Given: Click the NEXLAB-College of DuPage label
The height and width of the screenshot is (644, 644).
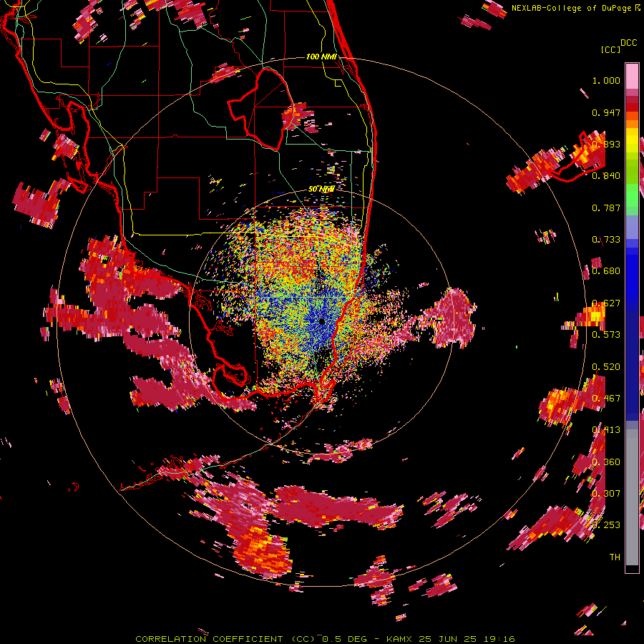Looking at the screenshot, I should (575, 8).
